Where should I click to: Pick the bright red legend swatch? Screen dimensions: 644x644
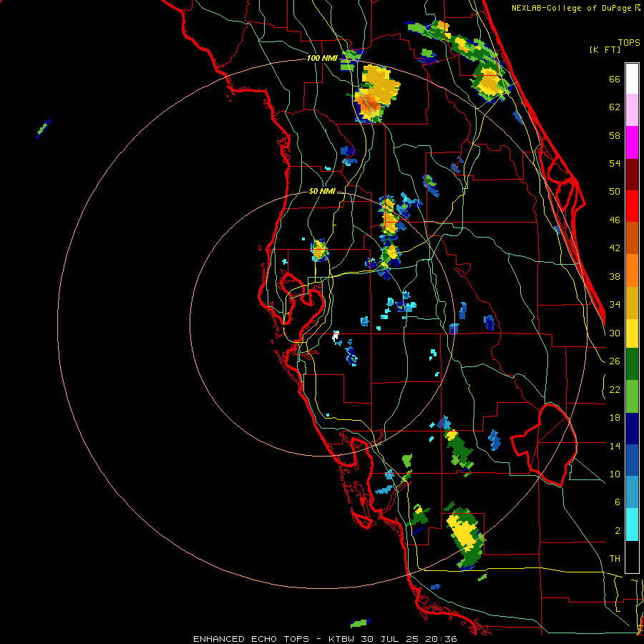632,206
